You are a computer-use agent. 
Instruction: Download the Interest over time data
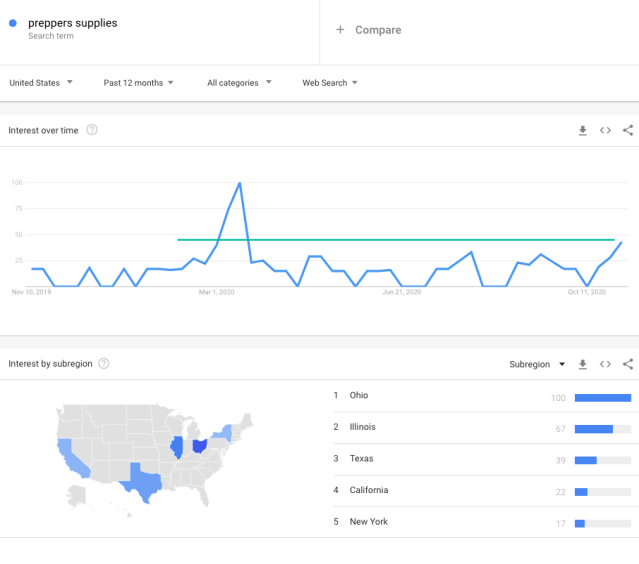583,130
